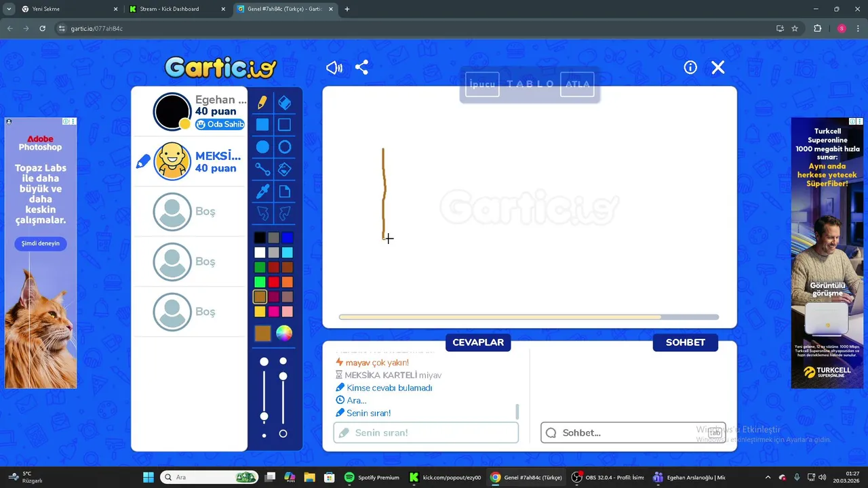Select the pencil drawing tool
This screenshot has height=488, width=868.
(262, 102)
